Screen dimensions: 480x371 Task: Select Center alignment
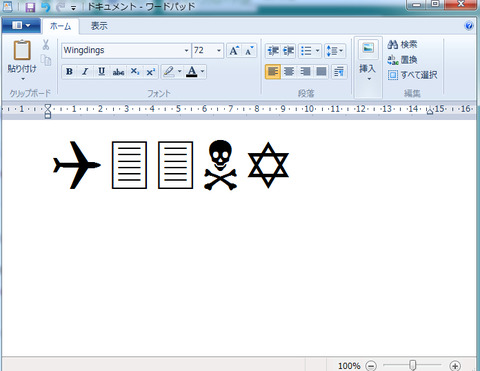[x=289, y=71]
